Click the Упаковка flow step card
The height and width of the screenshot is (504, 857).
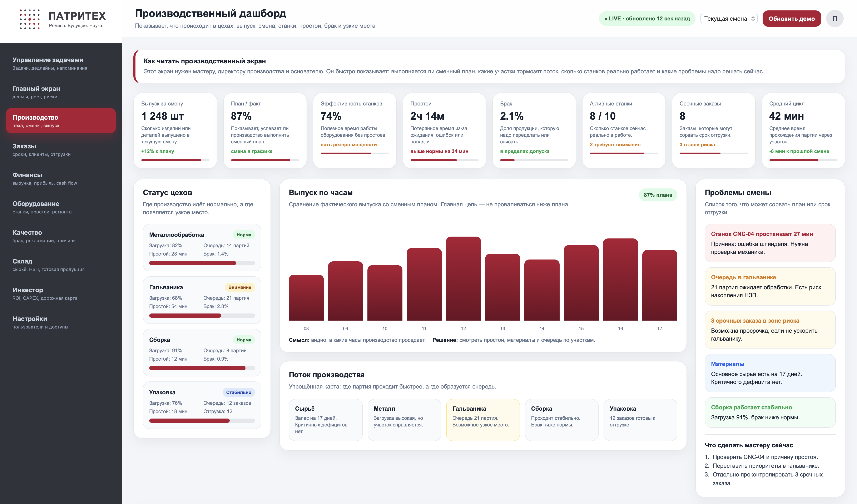click(640, 420)
